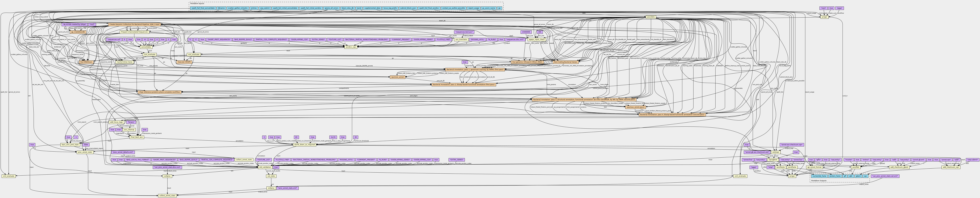Click the protein_fasta workflow output

point(835,176)
